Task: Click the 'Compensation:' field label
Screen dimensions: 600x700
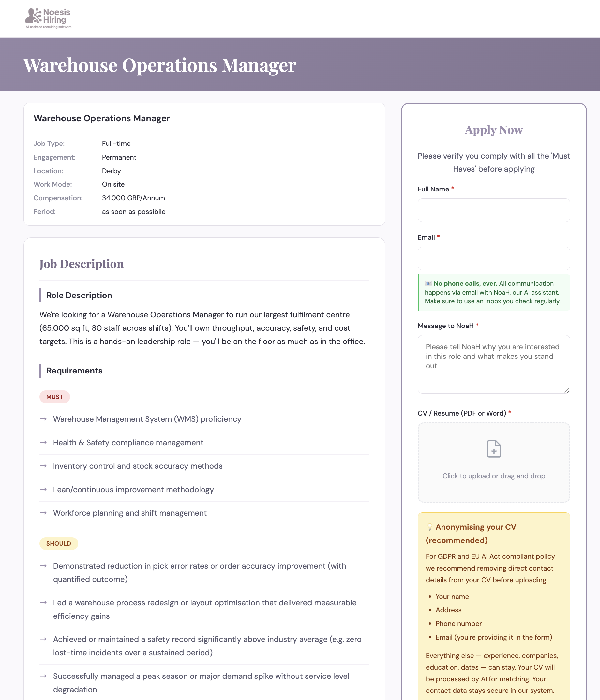Action: click(x=58, y=198)
